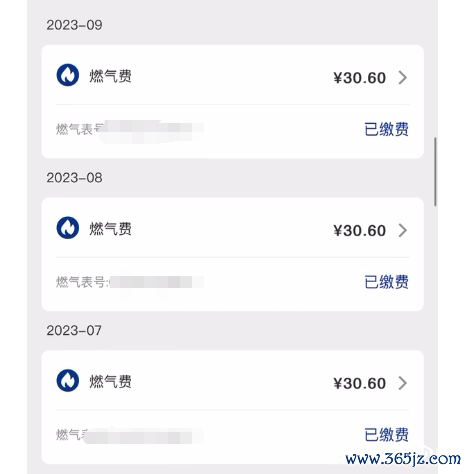Viewport: 468px width, 474px height.
Task: Tap the flame icon in the 2023-09 bill
Action: point(68,75)
